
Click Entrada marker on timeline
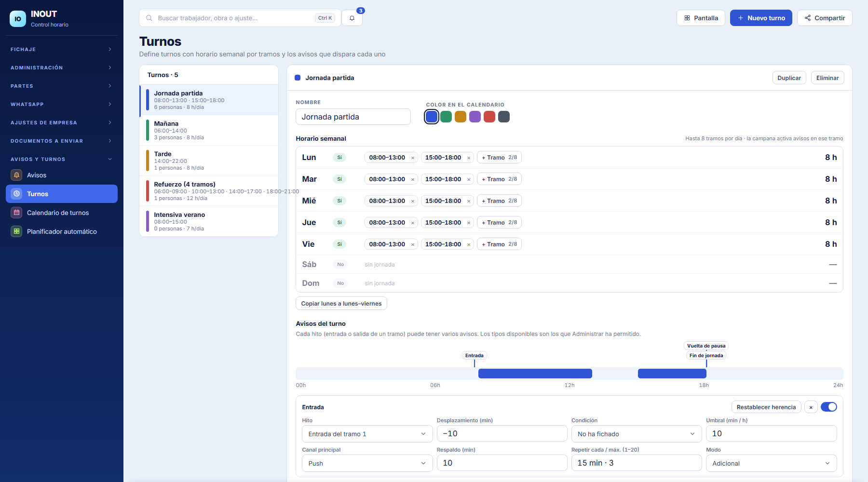coord(475,355)
